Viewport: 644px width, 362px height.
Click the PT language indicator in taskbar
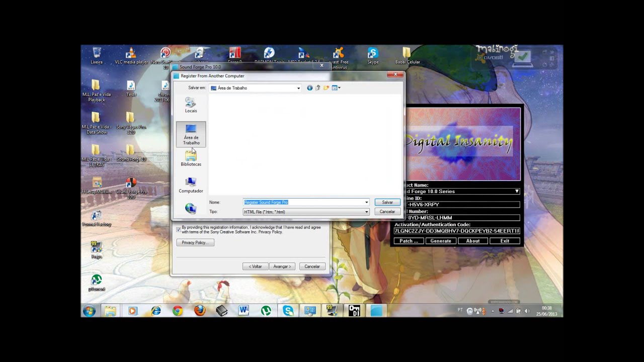tap(460, 310)
